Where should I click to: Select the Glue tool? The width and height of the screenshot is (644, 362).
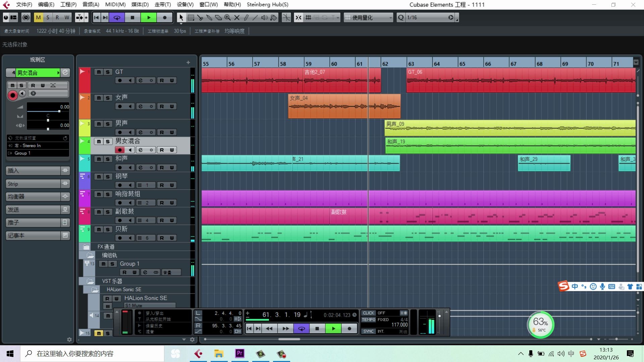209,17
